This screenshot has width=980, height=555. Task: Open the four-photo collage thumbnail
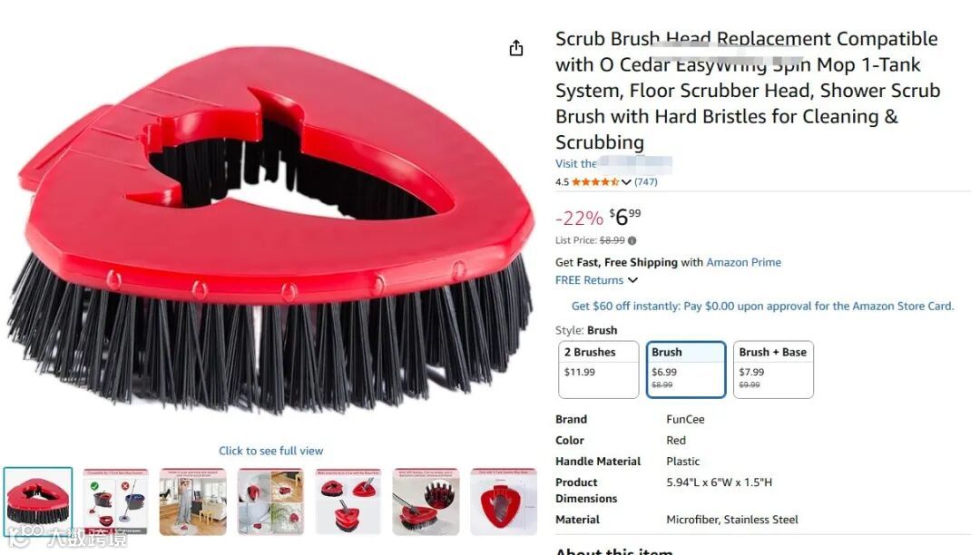coord(270,501)
